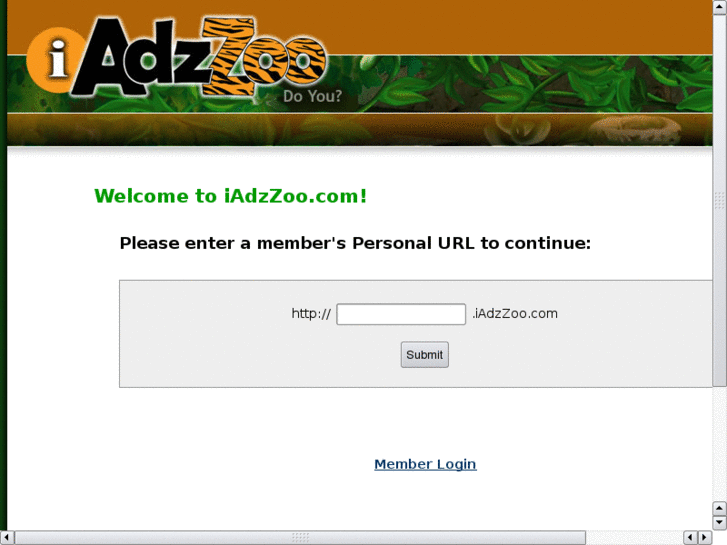727x545 pixels.
Task: Click the orange circle "i" logo icon
Action: (52, 60)
